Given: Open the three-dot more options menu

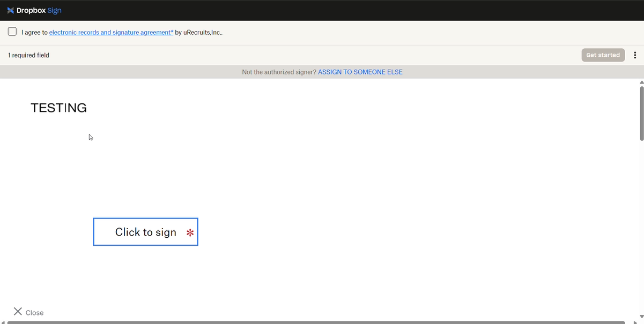Looking at the screenshot, I should pos(635,55).
